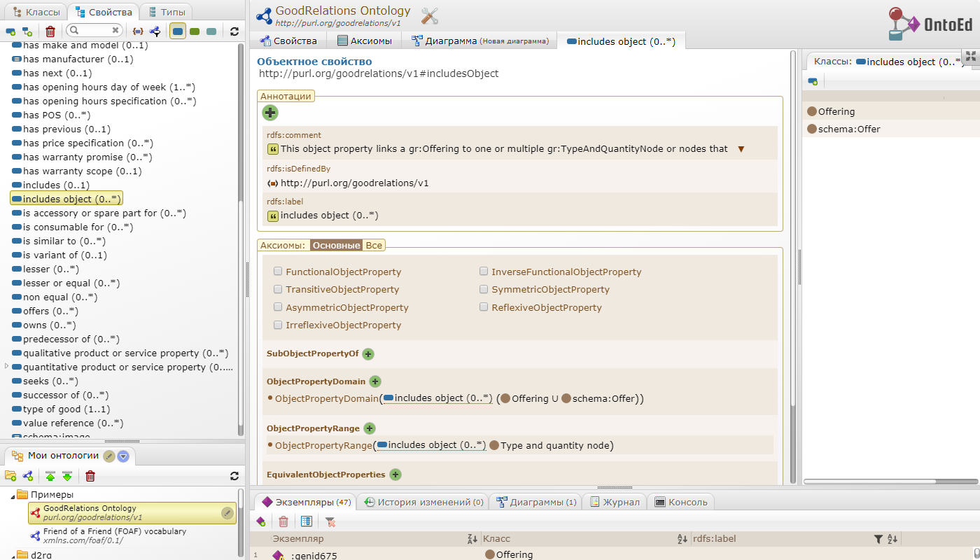Open the columns settings icon in the instances toolbar
Viewport: 980px width, 560px height.
(306, 521)
